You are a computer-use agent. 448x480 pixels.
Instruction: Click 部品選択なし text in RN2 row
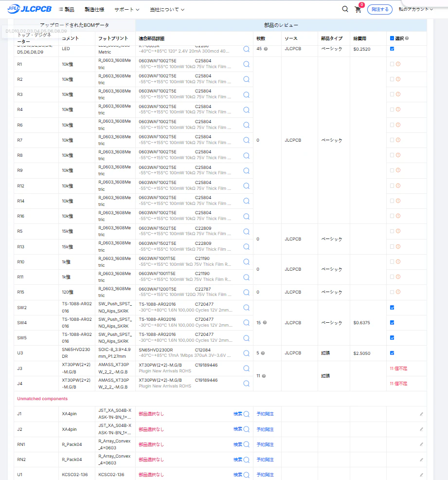[151, 460]
